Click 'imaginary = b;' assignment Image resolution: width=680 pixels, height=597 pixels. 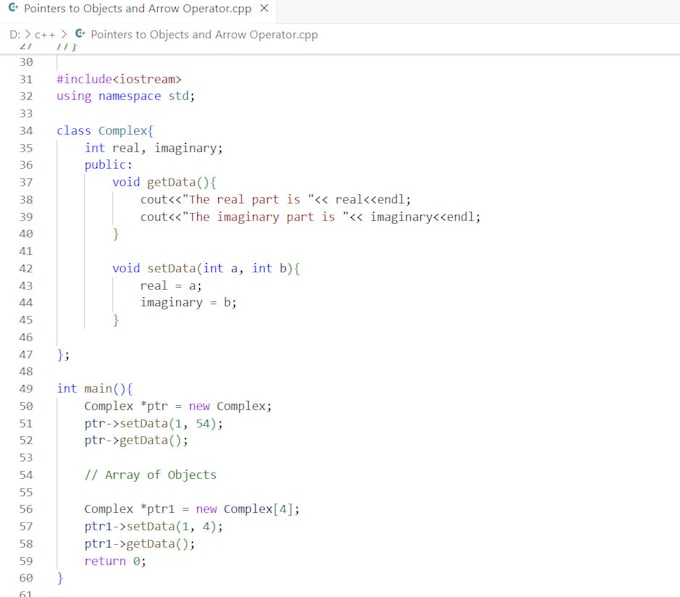coord(188,303)
